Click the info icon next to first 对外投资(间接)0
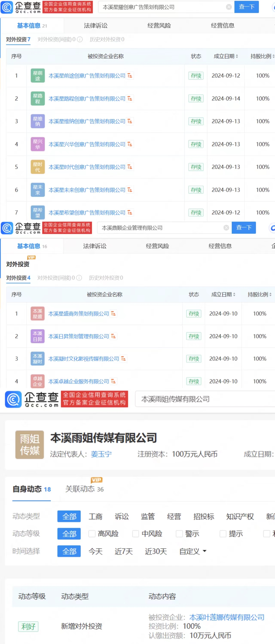275x644 pixels. 80,39
